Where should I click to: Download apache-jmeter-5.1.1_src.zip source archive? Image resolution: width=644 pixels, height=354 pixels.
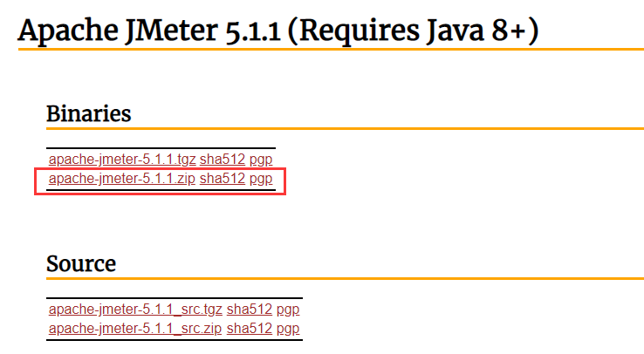pyautogui.click(x=135, y=328)
